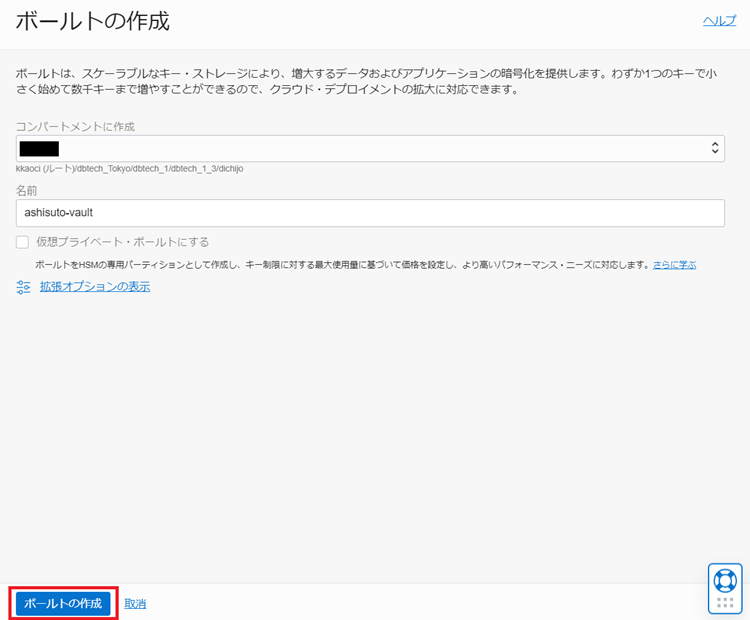Click the 取消 cancel link
Viewport: 750px width, 620px height.
tap(135, 603)
